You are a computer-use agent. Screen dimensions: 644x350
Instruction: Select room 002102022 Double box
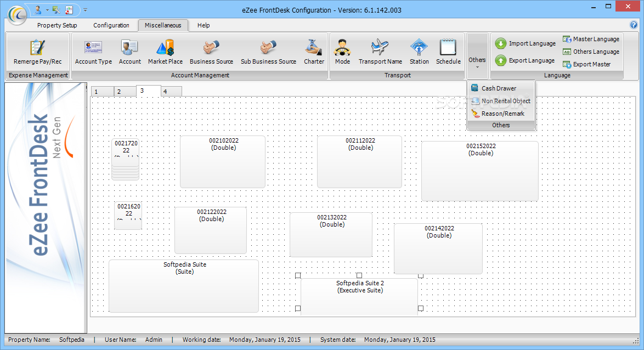click(x=223, y=162)
